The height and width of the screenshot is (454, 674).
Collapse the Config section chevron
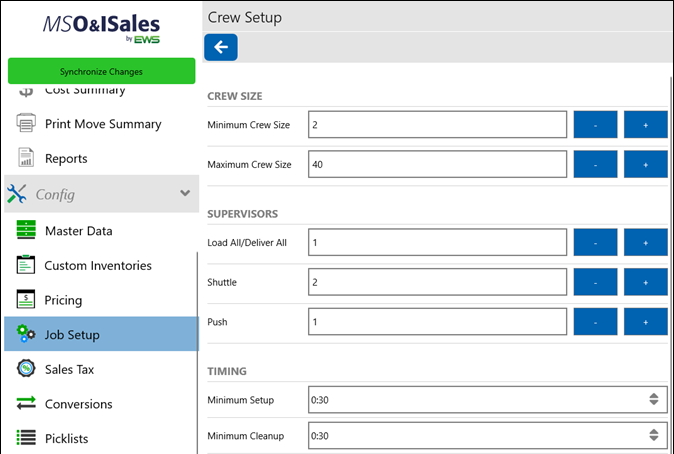point(185,194)
